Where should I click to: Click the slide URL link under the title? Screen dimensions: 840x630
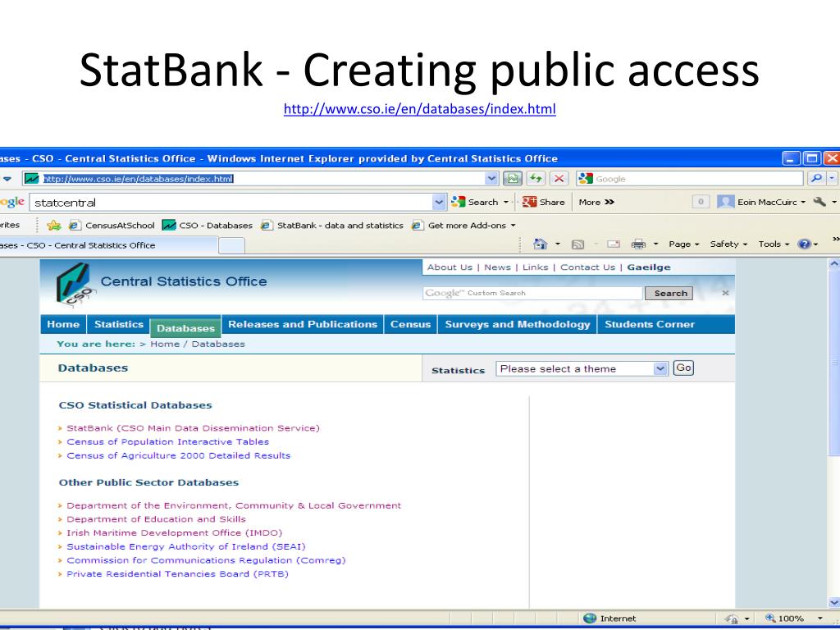point(420,109)
